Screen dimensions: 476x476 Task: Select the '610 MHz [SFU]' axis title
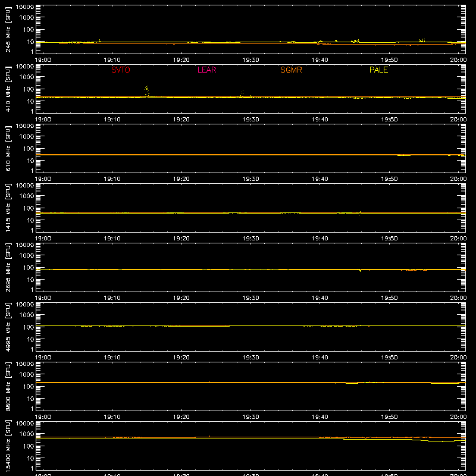click(8, 149)
